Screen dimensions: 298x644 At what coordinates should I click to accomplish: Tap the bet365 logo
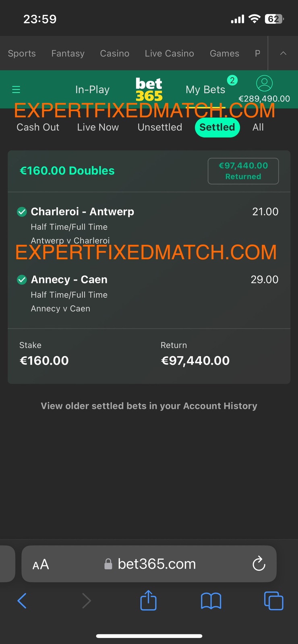tap(149, 89)
